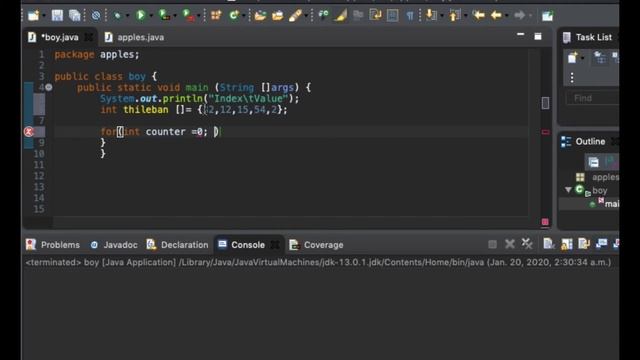Click the Display Selected Console icon
Screen dimensions: 640x360
pos(601,244)
